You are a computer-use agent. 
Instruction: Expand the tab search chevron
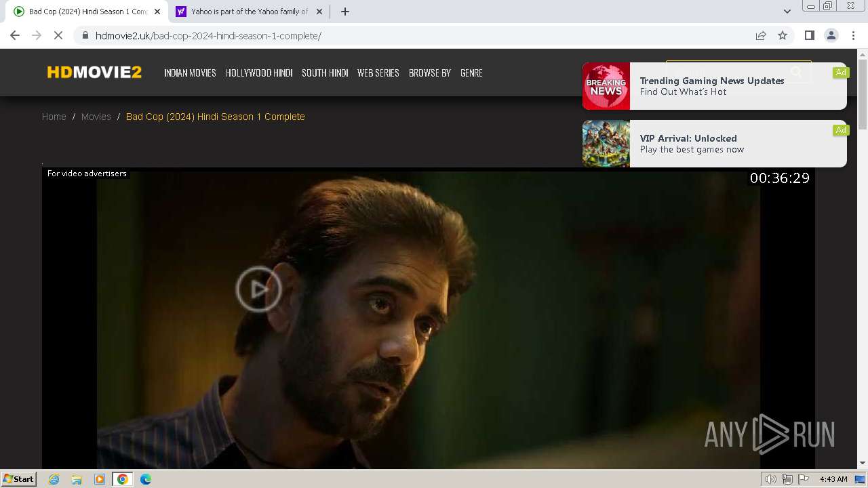(x=787, y=12)
